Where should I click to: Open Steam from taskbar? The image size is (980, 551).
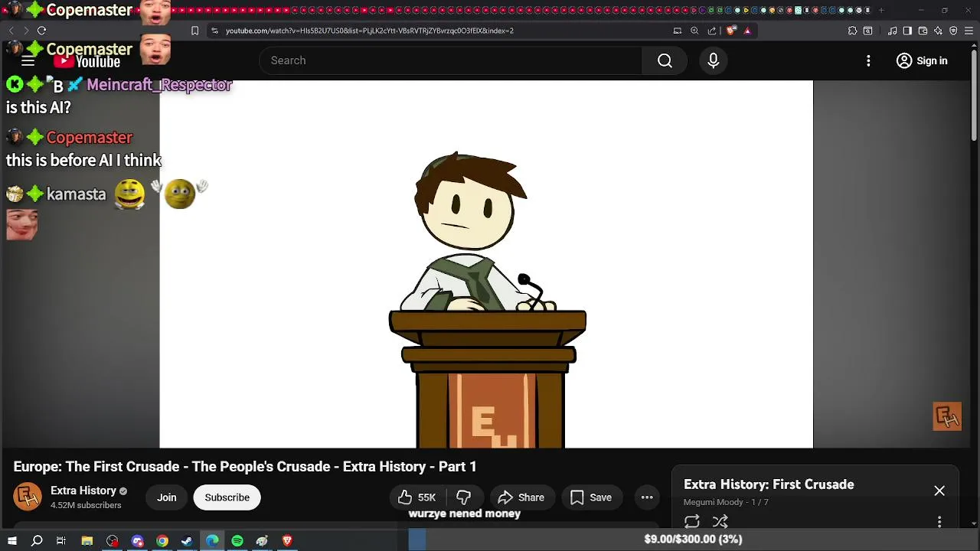tap(187, 541)
